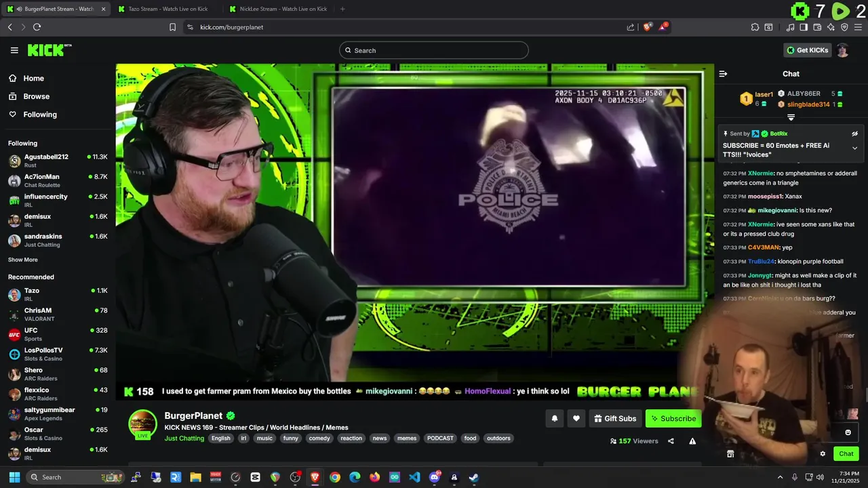Image resolution: width=868 pixels, height=488 pixels.
Task: Open browser extensions puzzle icon
Action: click(755, 27)
